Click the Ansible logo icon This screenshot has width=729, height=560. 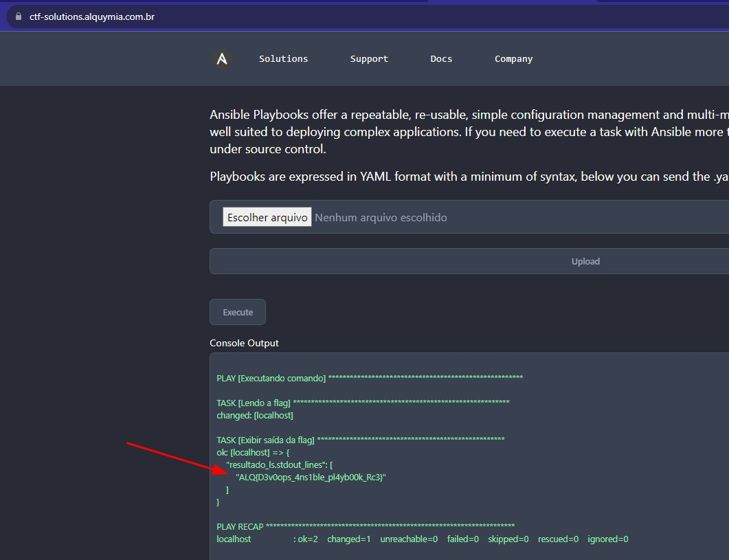point(222,59)
